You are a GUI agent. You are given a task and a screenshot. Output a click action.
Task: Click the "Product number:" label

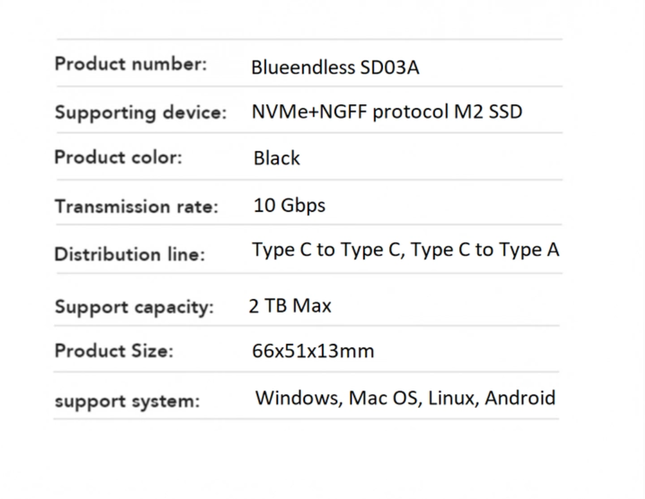tap(131, 64)
